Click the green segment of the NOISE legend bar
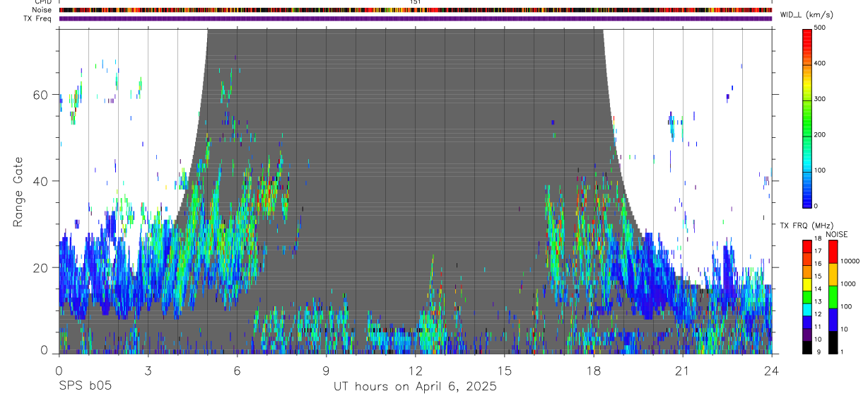 click(x=833, y=297)
